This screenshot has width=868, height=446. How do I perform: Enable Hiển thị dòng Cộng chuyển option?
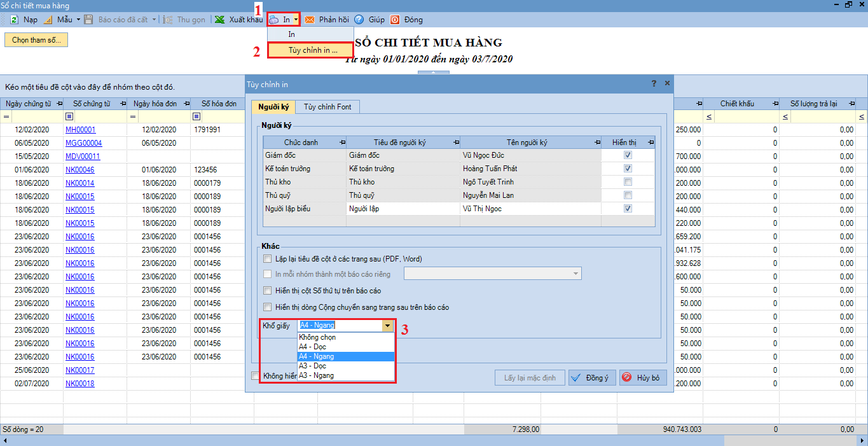tap(267, 307)
